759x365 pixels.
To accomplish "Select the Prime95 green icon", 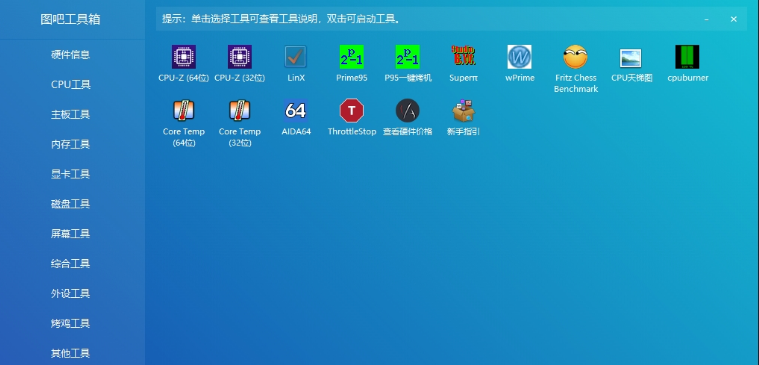I will pos(351,57).
